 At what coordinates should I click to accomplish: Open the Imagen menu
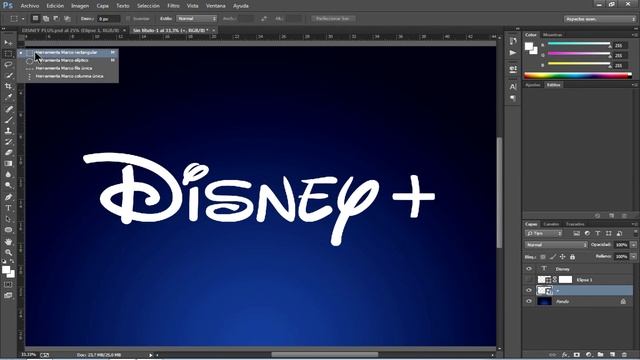tap(80, 6)
